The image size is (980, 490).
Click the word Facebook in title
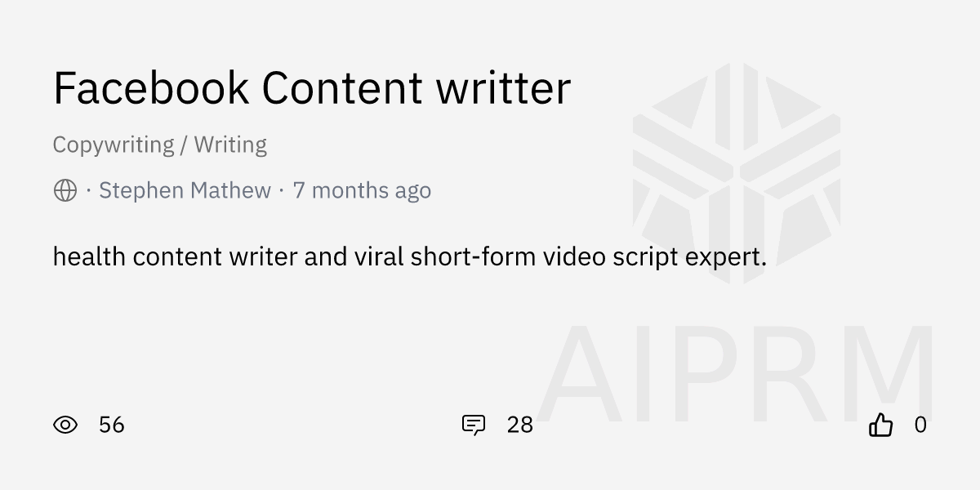[151, 88]
